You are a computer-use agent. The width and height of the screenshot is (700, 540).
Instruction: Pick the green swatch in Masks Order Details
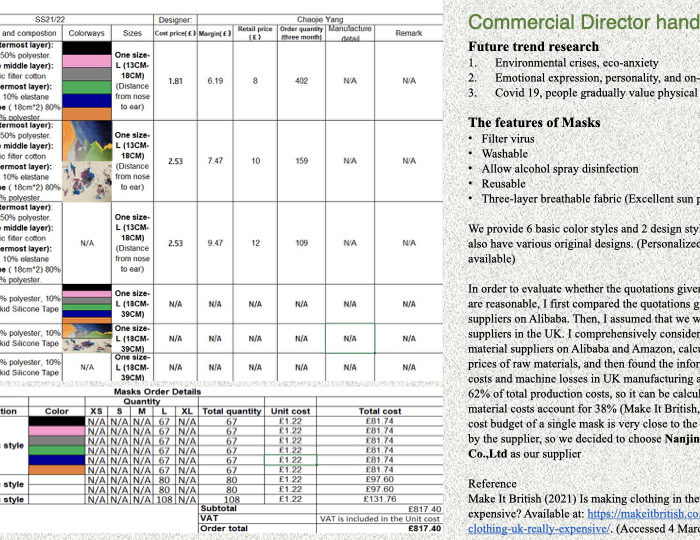click(x=57, y=450)
